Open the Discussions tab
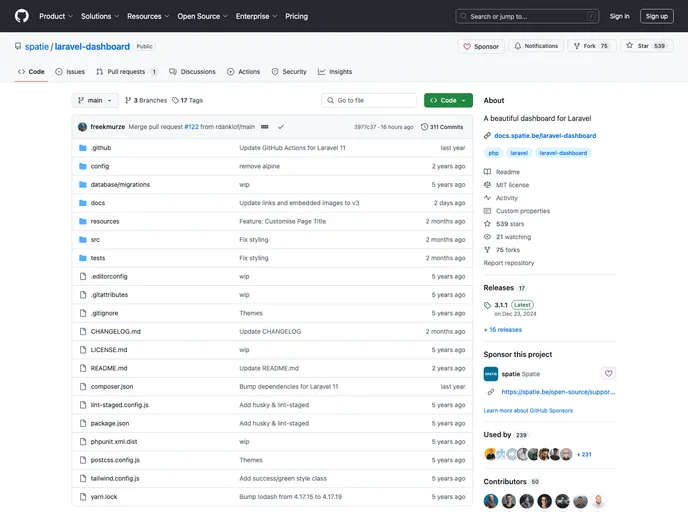 point(193,72)
